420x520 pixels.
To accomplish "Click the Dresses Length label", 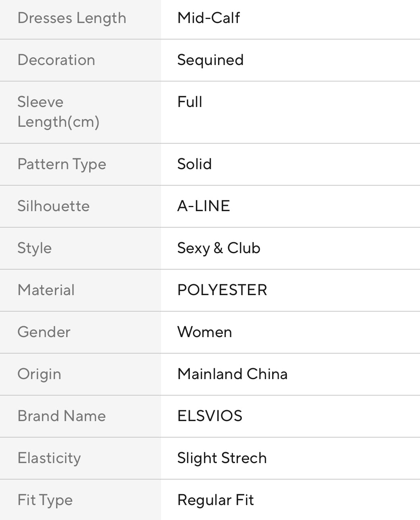I will pyautogui.click(x=72, y=18).
